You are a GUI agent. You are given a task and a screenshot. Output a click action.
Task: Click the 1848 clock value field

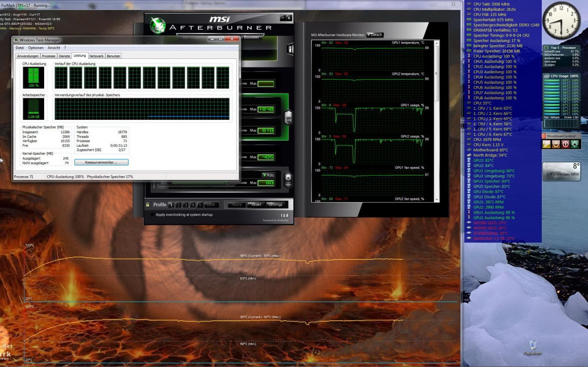pos(266,109)
